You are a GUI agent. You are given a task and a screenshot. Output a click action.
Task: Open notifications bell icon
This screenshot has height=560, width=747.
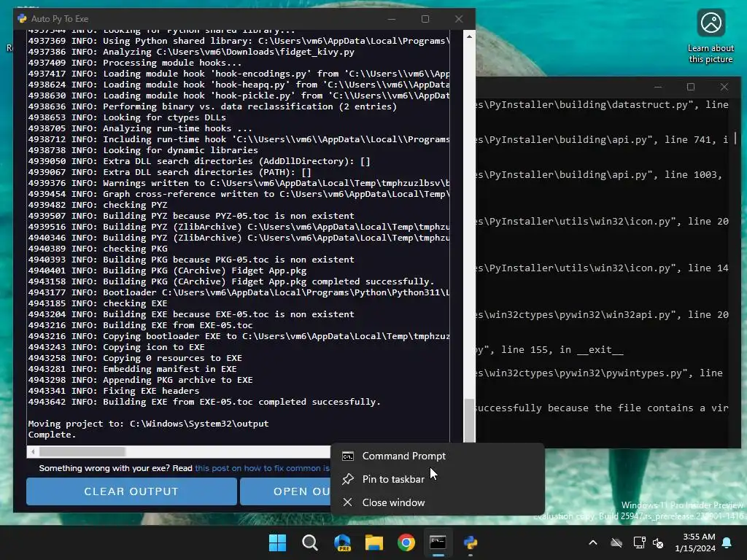(727, 542)
